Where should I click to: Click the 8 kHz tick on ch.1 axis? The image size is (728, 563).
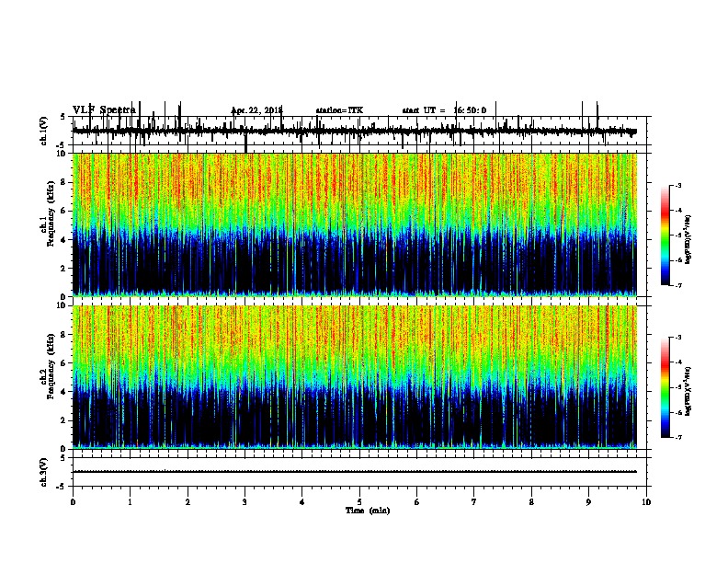[64, 182]
